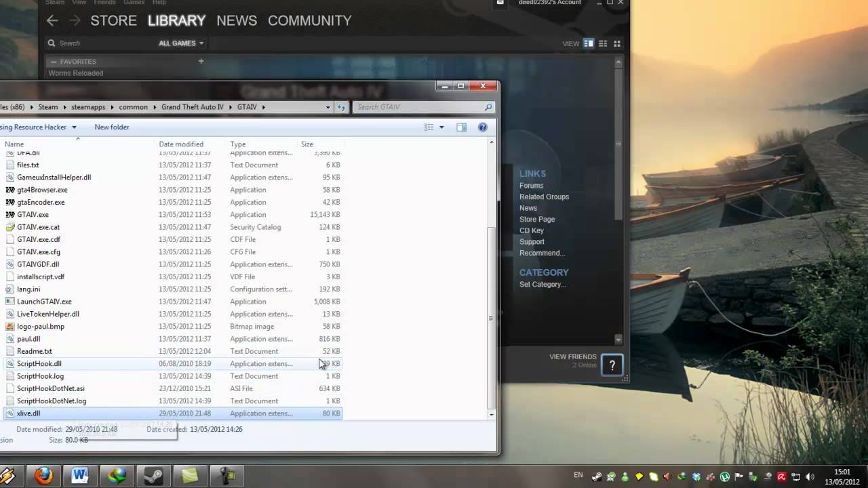
Task: Select the GTAIV.exe application file
Action: (33, 215)
